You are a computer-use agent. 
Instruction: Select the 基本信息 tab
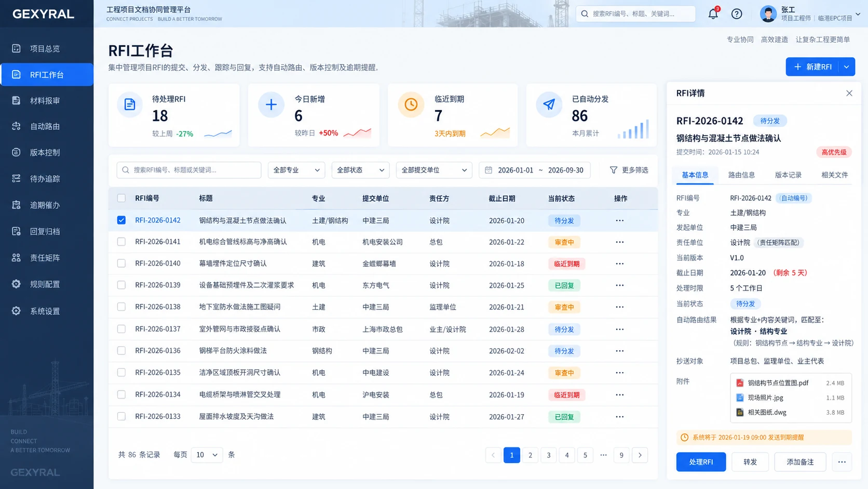coord(695,175)
